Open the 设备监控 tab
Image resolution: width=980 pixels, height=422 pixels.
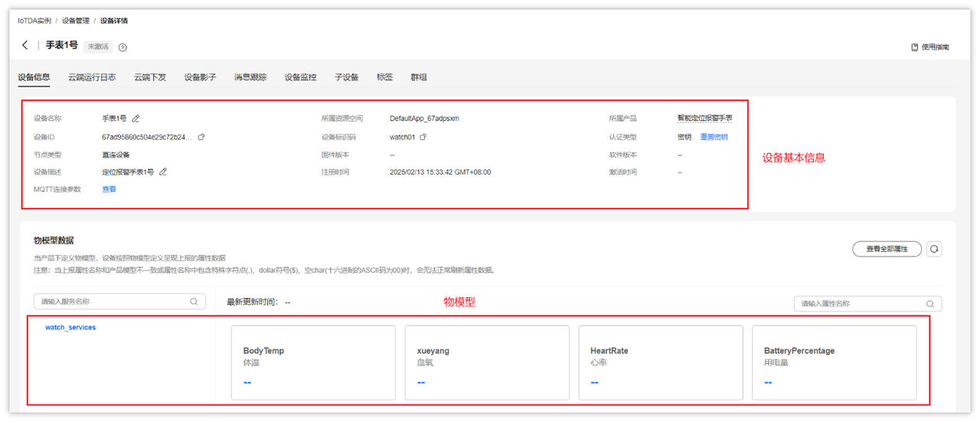pos(300,77)
